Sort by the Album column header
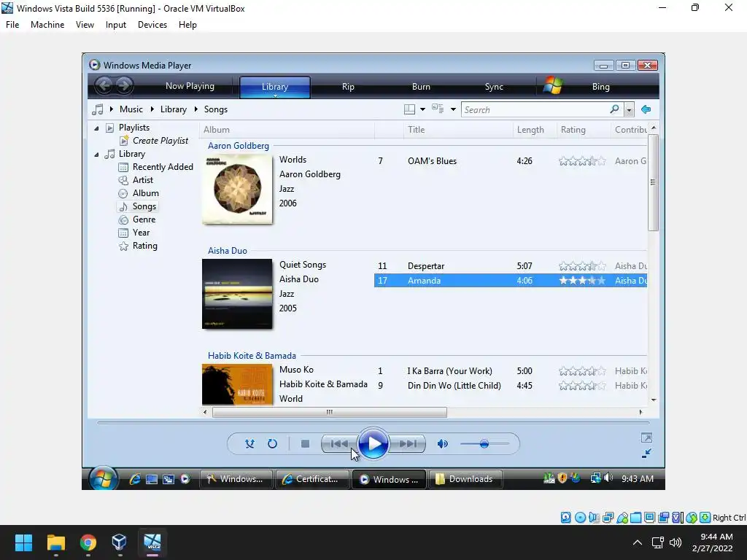Image resolution: width=747 pixels, height=560 pixels. pyautogui.click(x=216, y=130)
